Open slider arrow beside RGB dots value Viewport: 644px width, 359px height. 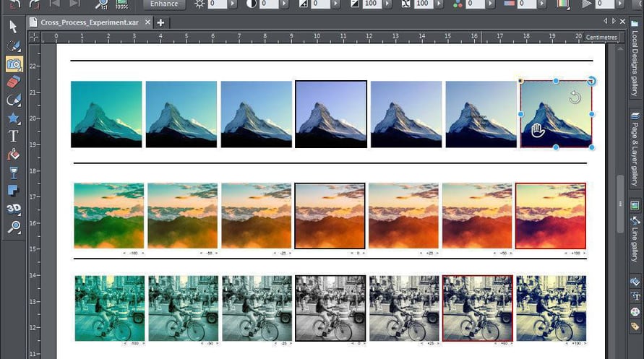pos(491,4)
